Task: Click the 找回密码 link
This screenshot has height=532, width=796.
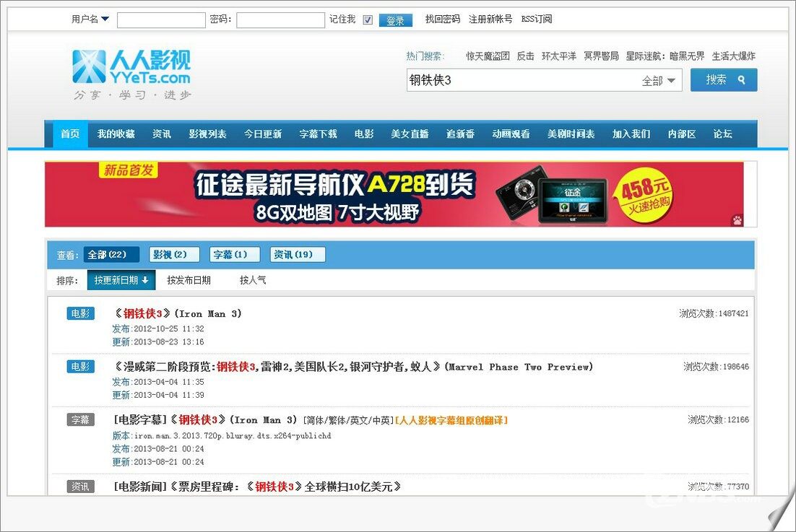Action: click(x=442, y=19)
